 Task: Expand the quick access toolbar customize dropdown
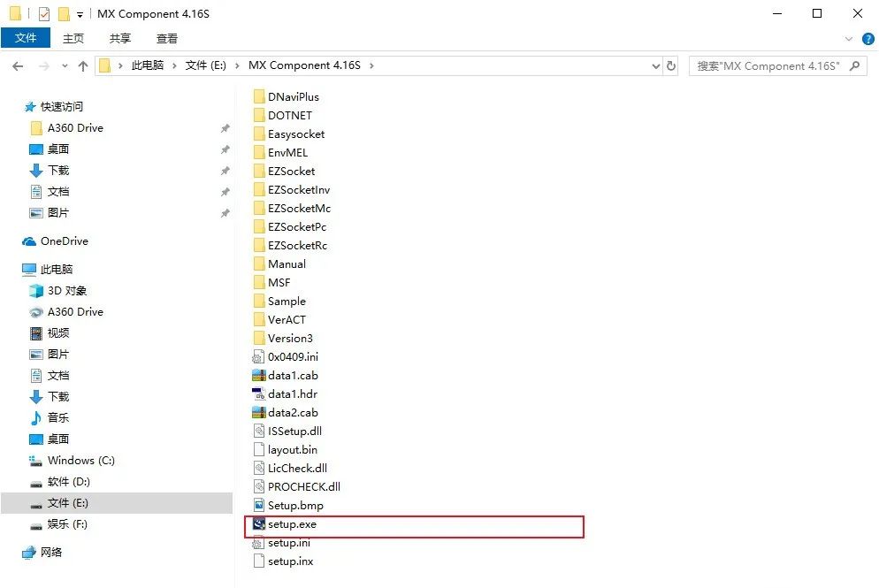pos(80,14)
